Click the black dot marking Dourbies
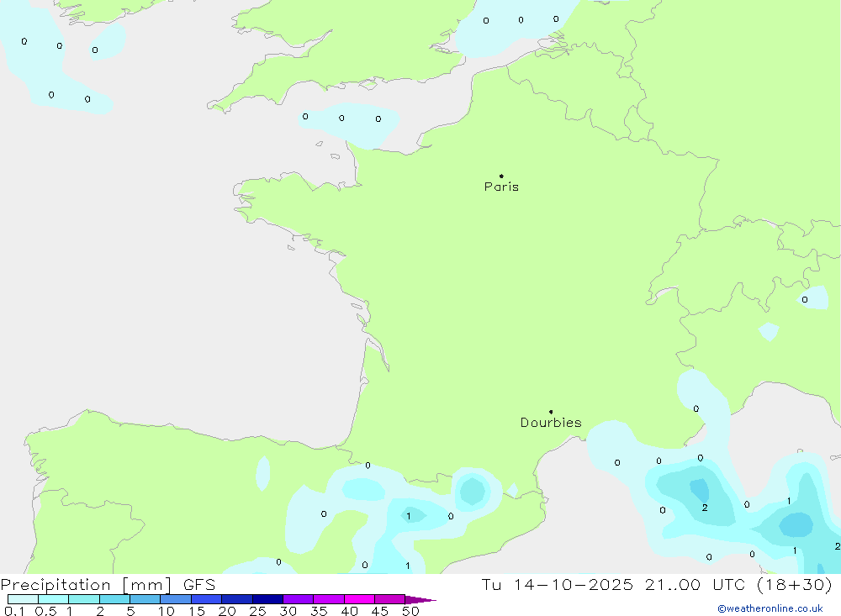This screenshot has width=841, height=616. [551, 412]
